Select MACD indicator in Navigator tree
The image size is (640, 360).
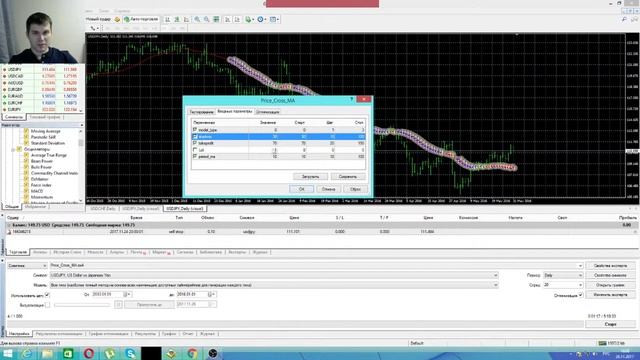(37, 191)
